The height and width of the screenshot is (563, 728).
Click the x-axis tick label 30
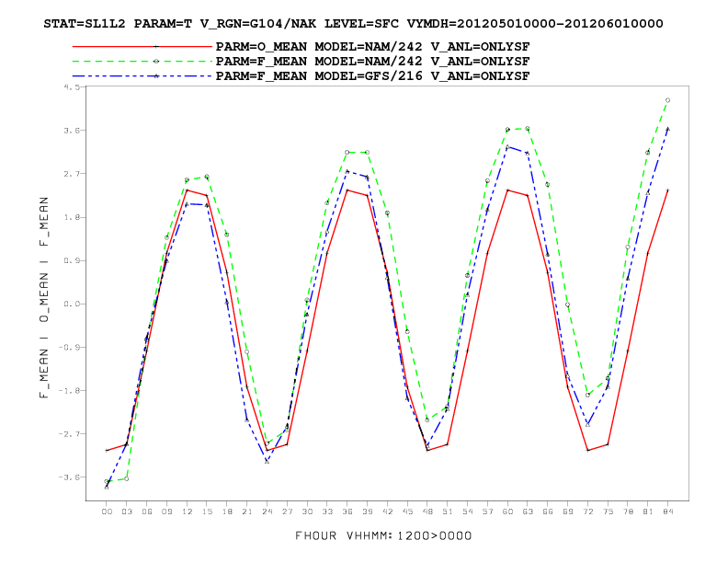click(x=307, y=511)
